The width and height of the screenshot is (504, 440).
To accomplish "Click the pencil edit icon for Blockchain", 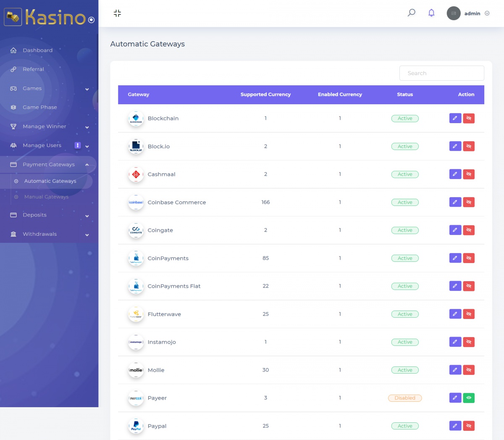I will click(455, 119).
